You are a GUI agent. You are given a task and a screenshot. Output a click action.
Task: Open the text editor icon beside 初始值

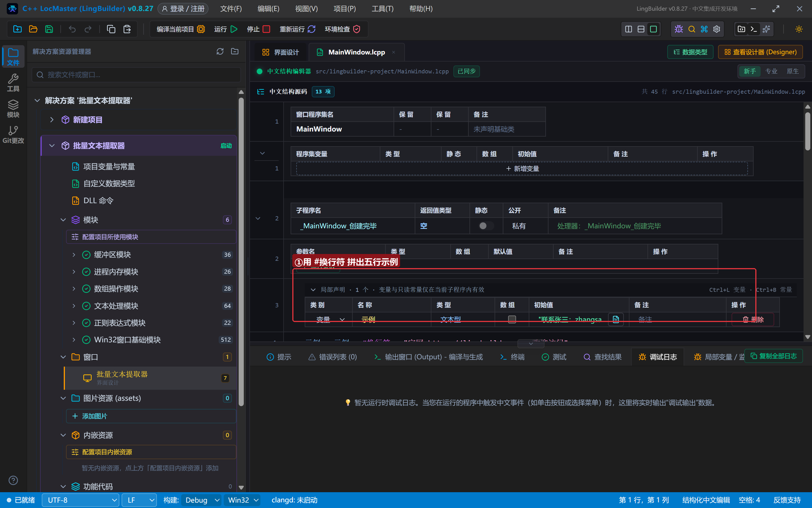coord(616,319)
